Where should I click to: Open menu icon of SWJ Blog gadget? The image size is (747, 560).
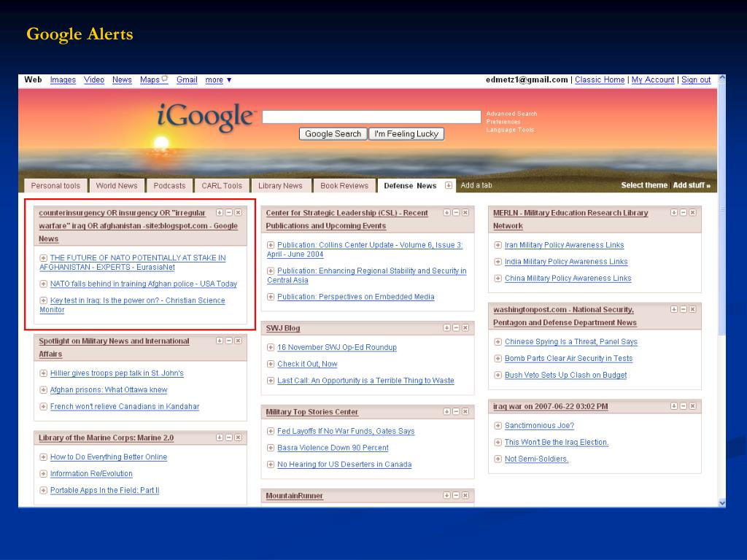(x=446, y=327)
